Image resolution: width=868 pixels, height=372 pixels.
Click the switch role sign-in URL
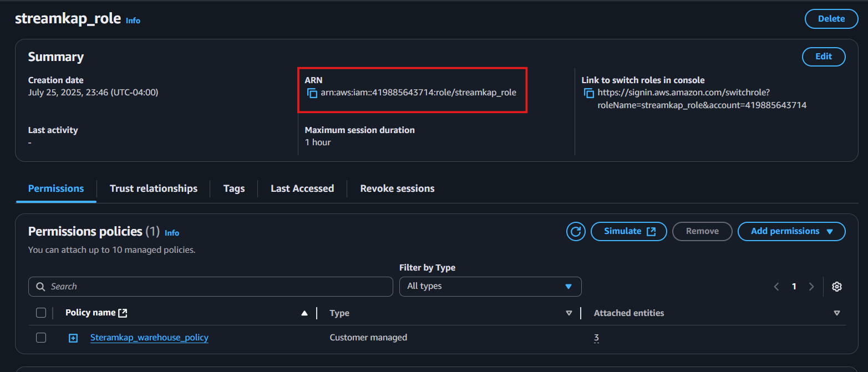pyautogui.click(x=702, y=99)
